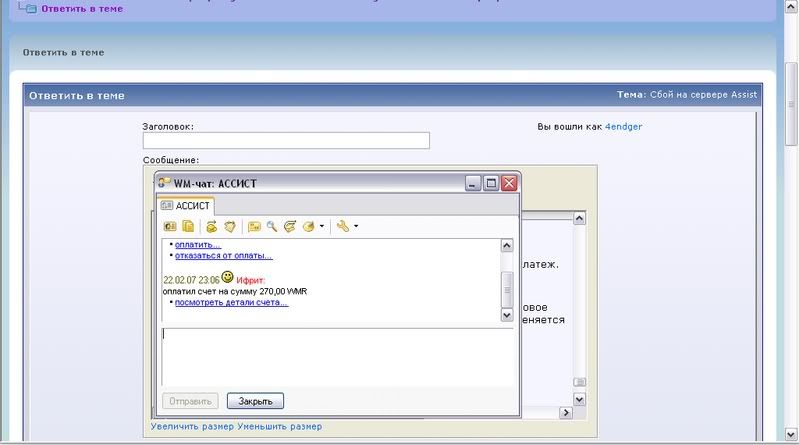799x445 pixels.
Task: Click the Отправить button
Action: point(190,401)
